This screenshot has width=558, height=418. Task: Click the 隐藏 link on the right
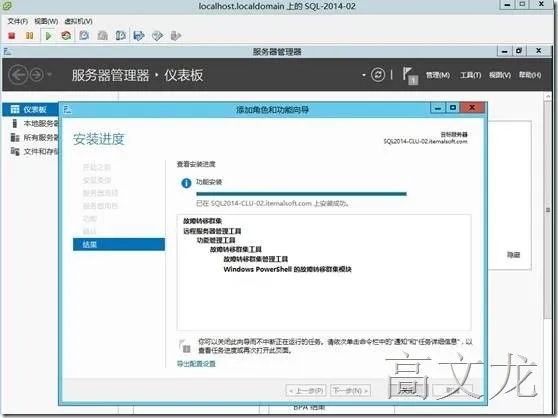click(513, 255)
